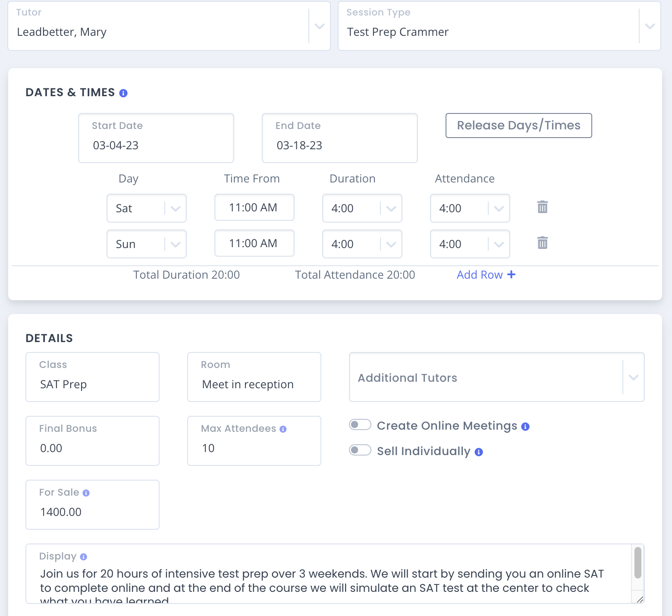Click Display field info icon
The height and width of the screenshot is (616, 672).
[x=84, y=557]
